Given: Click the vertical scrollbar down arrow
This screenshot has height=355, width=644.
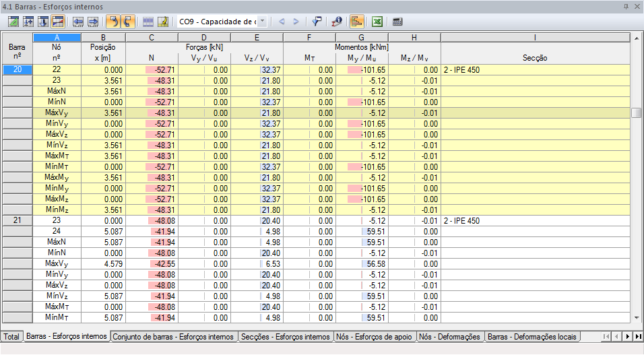Looking at the screenshot, I should click(x=637, y=317).
